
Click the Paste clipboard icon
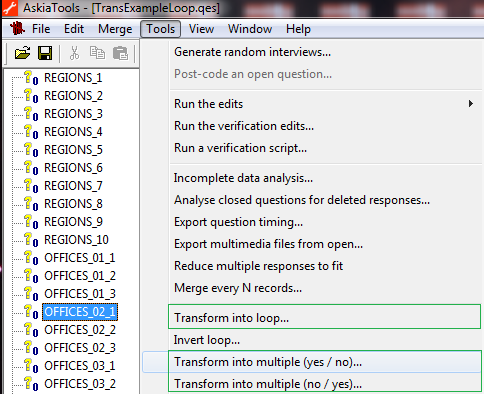click(x=120, y=53)
